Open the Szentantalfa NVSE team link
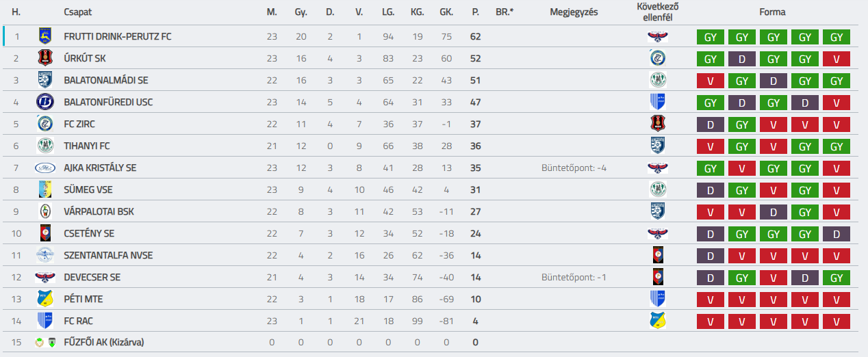868x357 pixels. point(108,255)
